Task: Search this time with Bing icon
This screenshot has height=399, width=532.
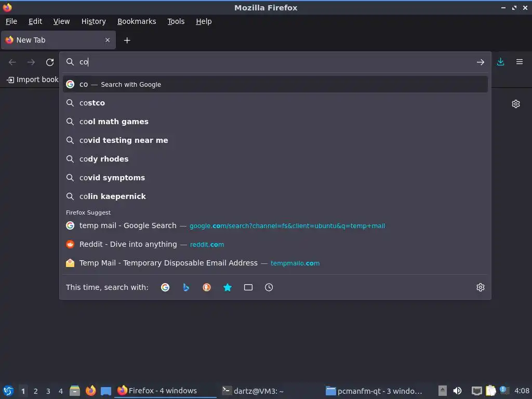Action: pyautogui.click(x=186, y=287)
